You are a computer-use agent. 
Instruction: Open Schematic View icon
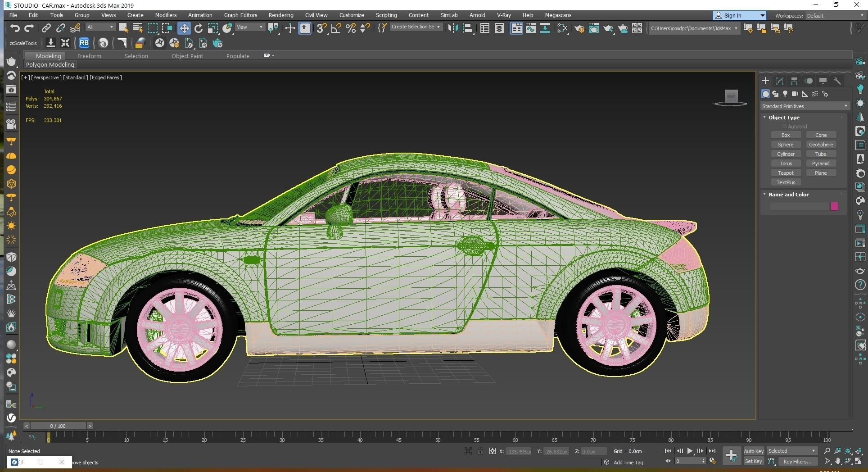[x=545, y=28]
